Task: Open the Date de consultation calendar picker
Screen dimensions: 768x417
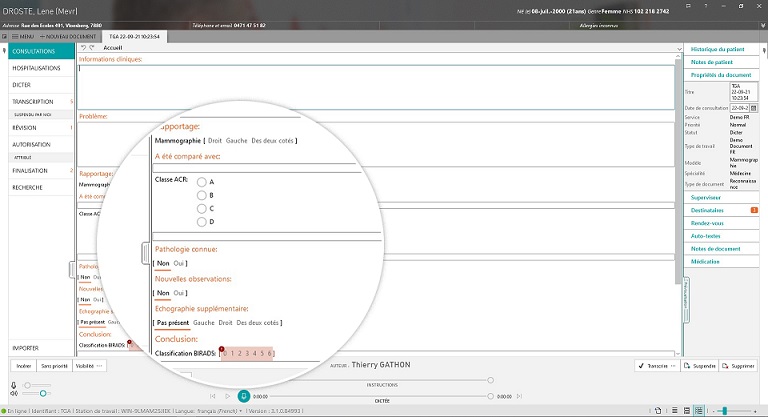Action: 753,108
